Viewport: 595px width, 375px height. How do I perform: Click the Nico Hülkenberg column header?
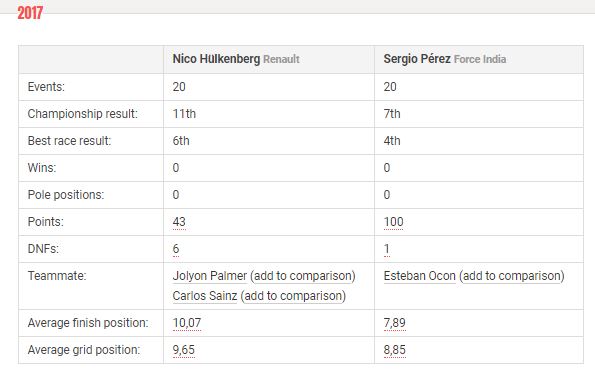216,59
